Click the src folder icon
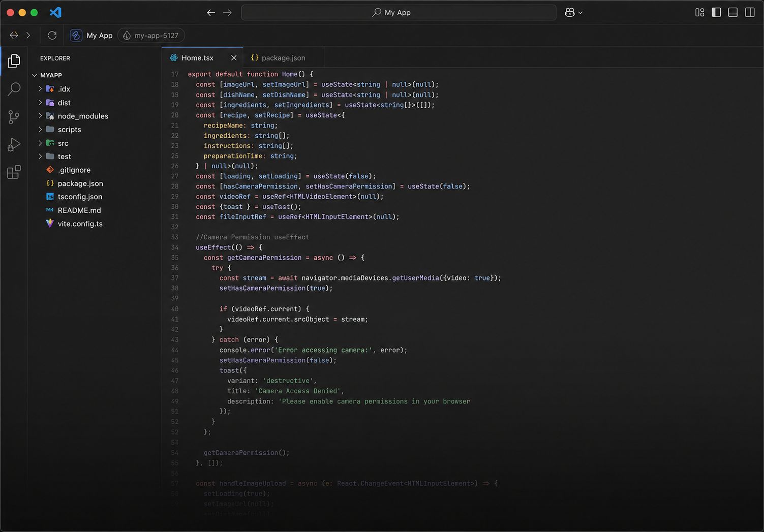This screenshot has width=764, height=532. pos(50,143)
